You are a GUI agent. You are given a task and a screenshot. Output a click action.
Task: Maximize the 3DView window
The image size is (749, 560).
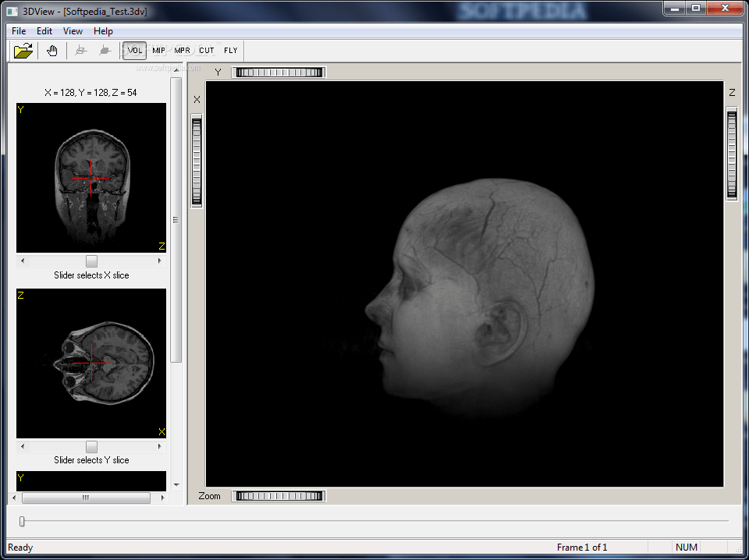pos(696,8)
